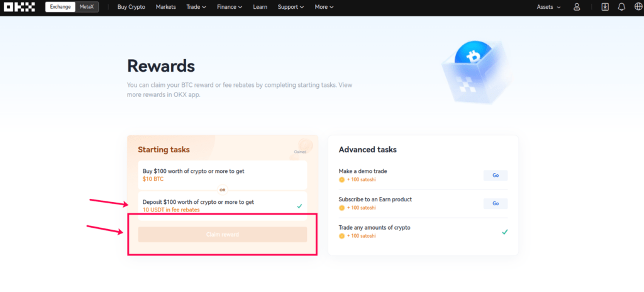This screenshot has height=292, width=644.
Task: Select the Buy $100 worth of crypto task
Action: 222,175
